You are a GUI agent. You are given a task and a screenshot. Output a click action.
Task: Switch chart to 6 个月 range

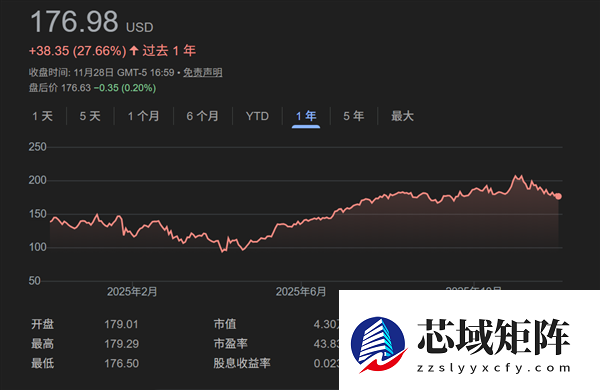click(x=202, y=116)
